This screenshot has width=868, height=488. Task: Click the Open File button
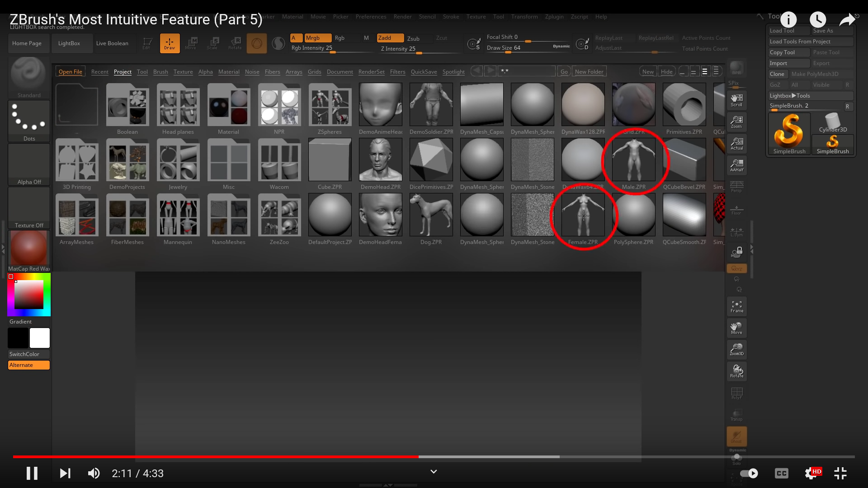(x=71, y=72)
